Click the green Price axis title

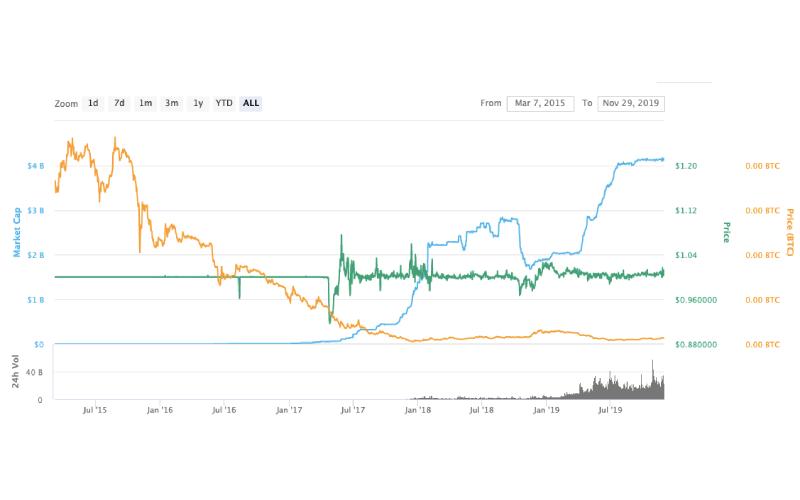click(x=726, y=232)
